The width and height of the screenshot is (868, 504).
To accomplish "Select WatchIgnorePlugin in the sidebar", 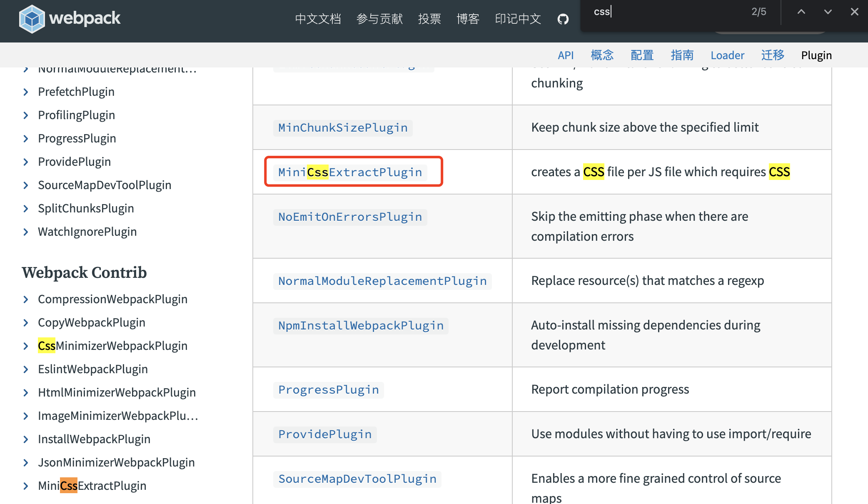I will point(87,232).
